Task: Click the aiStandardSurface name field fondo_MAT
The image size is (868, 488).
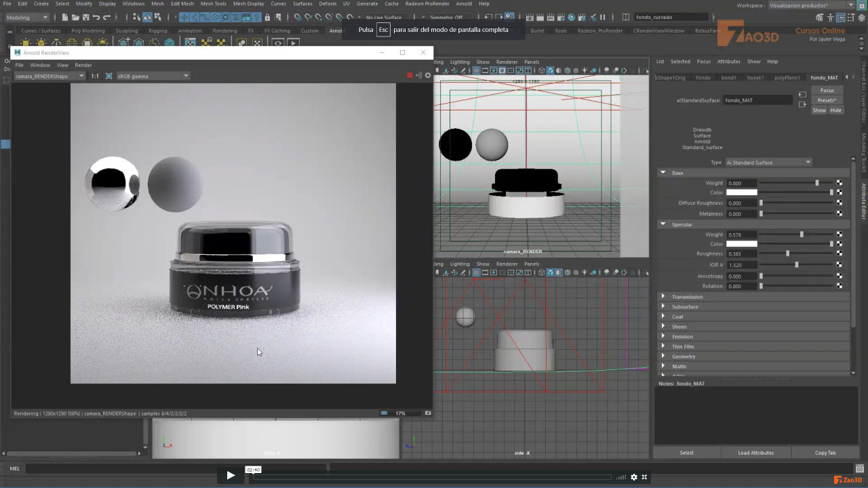Action: click(x=757, y=100)
